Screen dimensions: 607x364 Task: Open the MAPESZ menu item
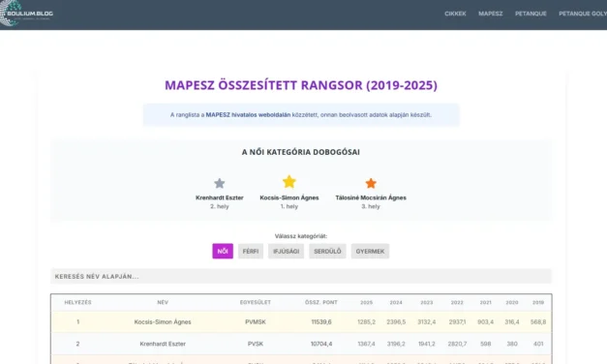(x=491, y=14)
